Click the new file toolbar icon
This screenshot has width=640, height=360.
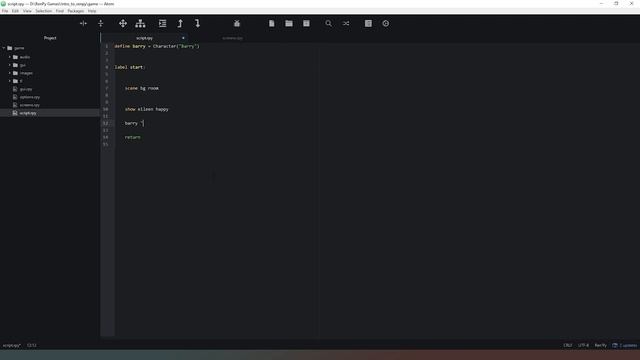(271, 24)
